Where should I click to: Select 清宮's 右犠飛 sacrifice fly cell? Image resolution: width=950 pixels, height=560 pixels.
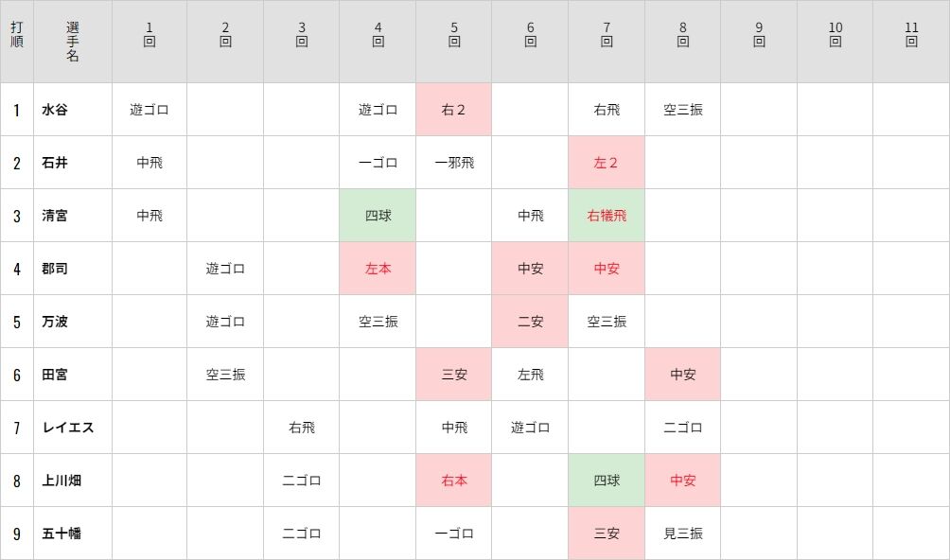tap(607, 216)
